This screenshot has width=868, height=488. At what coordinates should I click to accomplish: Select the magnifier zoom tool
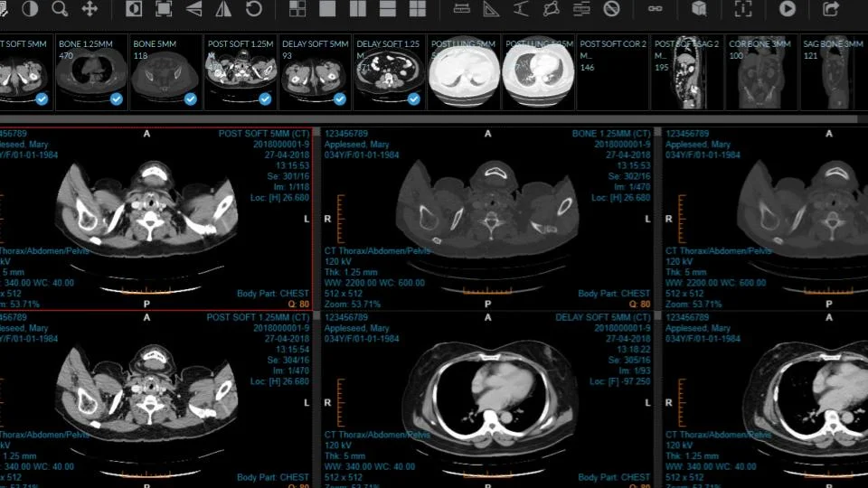60,8
